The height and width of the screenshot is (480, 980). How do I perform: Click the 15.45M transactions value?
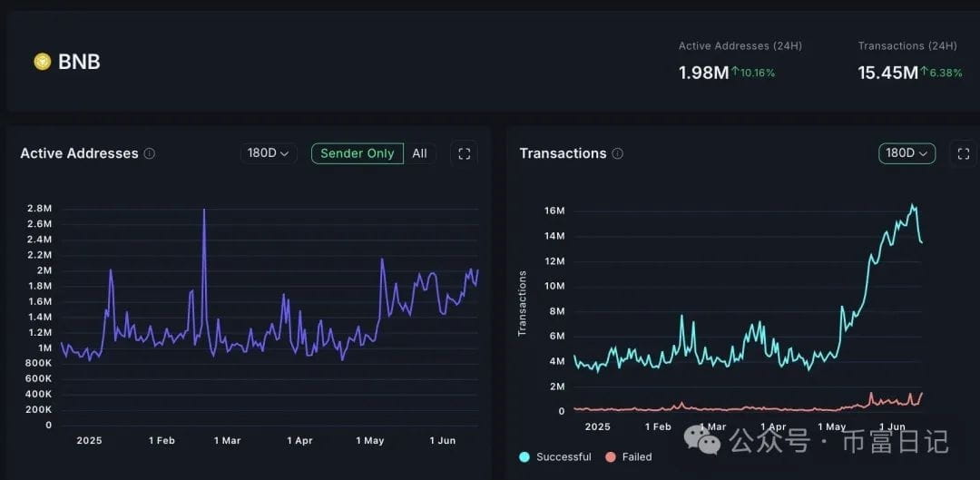pos(888,73)
